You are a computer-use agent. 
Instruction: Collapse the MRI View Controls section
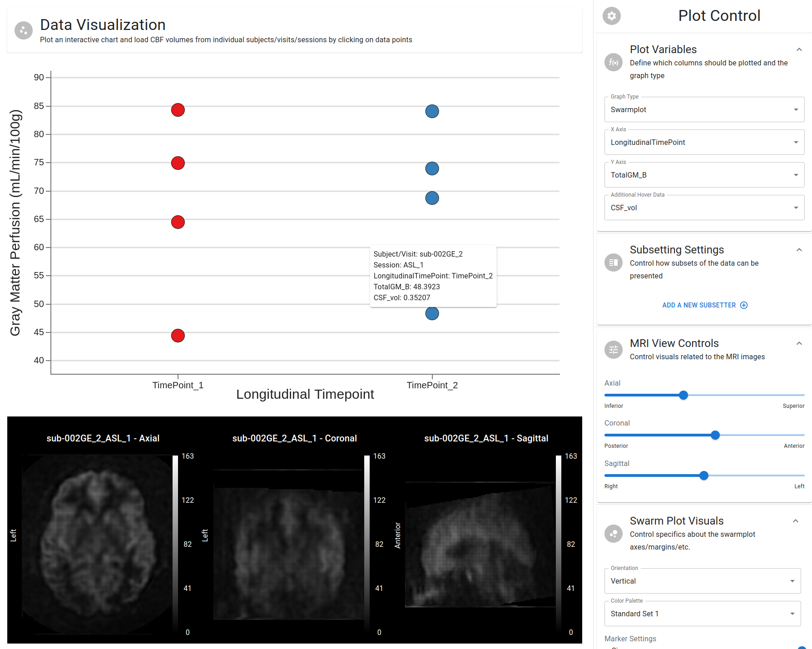799,343
